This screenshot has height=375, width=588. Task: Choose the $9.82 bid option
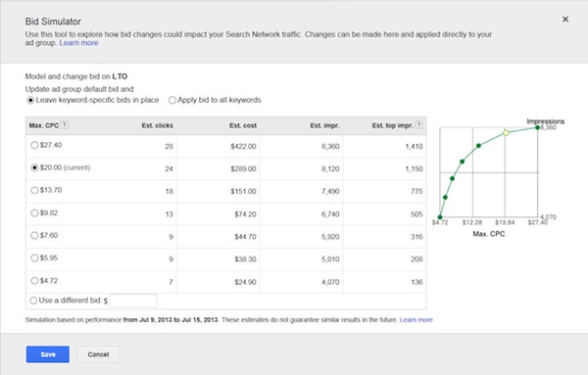coord(34,212)
